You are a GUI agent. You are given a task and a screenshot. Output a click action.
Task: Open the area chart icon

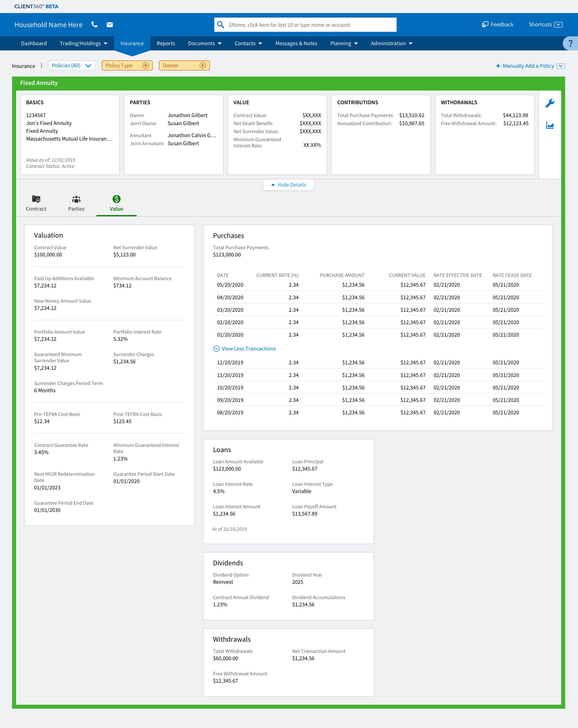click(550, 126)
